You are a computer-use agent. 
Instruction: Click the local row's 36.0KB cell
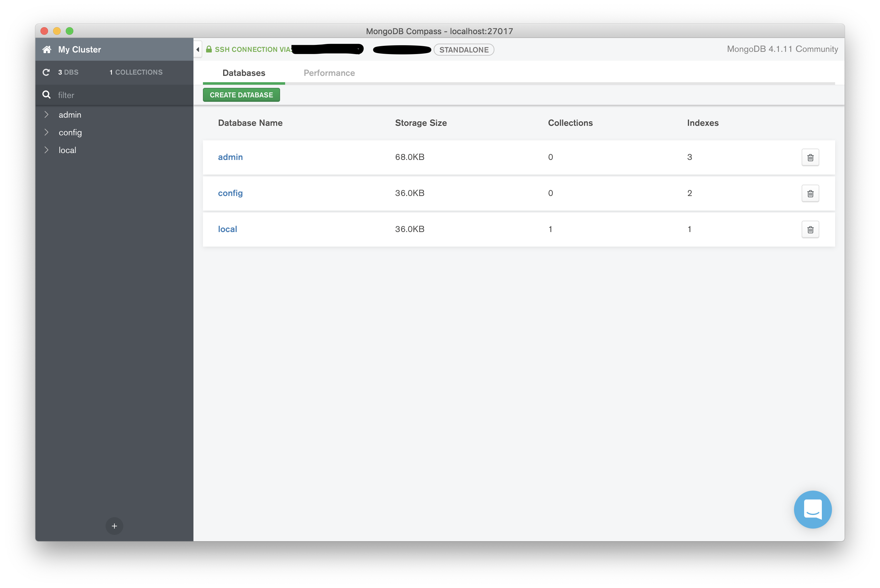coord(409,229)
